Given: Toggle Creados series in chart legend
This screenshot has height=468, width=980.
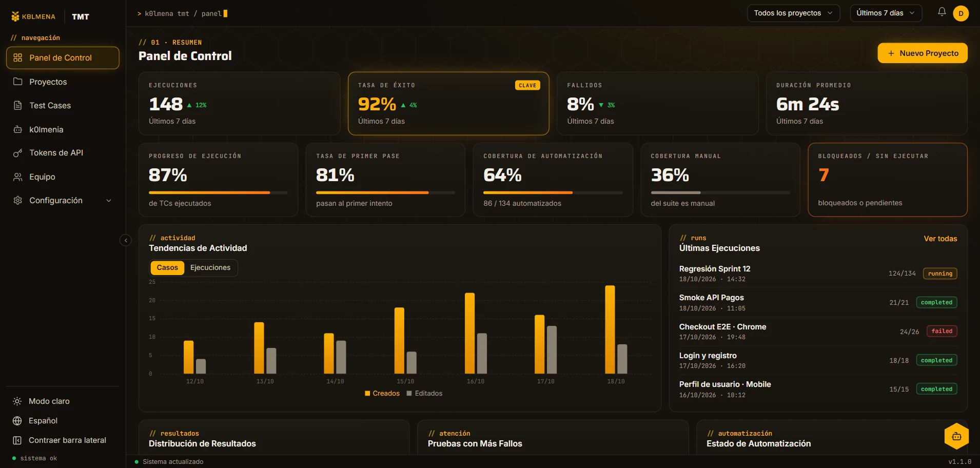Looking at the screenshot, I should [382, 394].
